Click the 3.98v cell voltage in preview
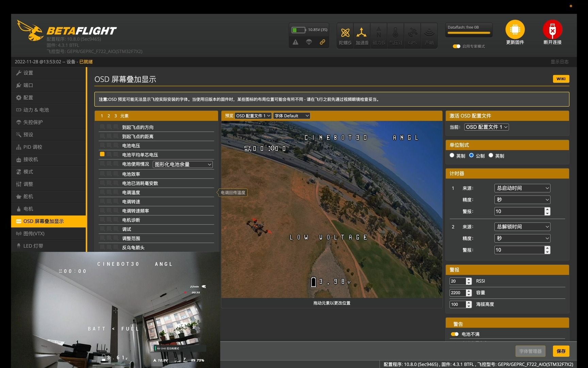 330,282
